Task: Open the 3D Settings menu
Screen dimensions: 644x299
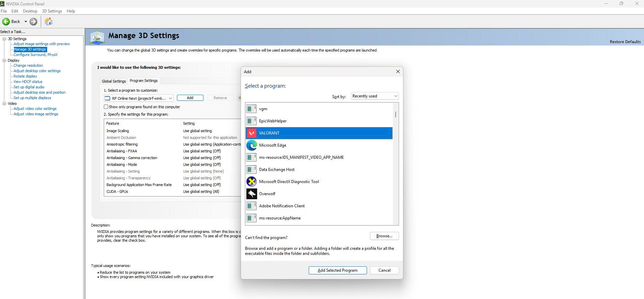Action: tap(52, 11)
